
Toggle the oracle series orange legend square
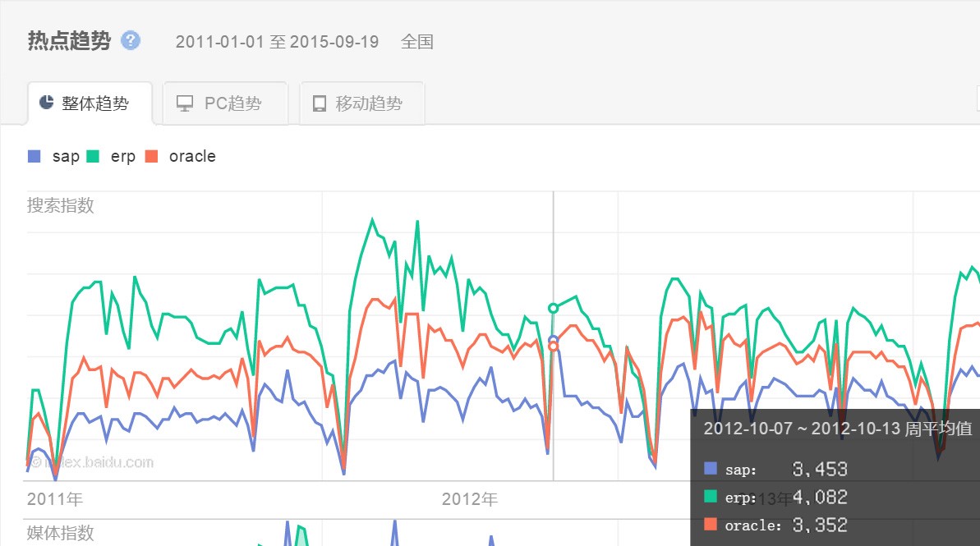pyautogui.click(x=151, y=156)
